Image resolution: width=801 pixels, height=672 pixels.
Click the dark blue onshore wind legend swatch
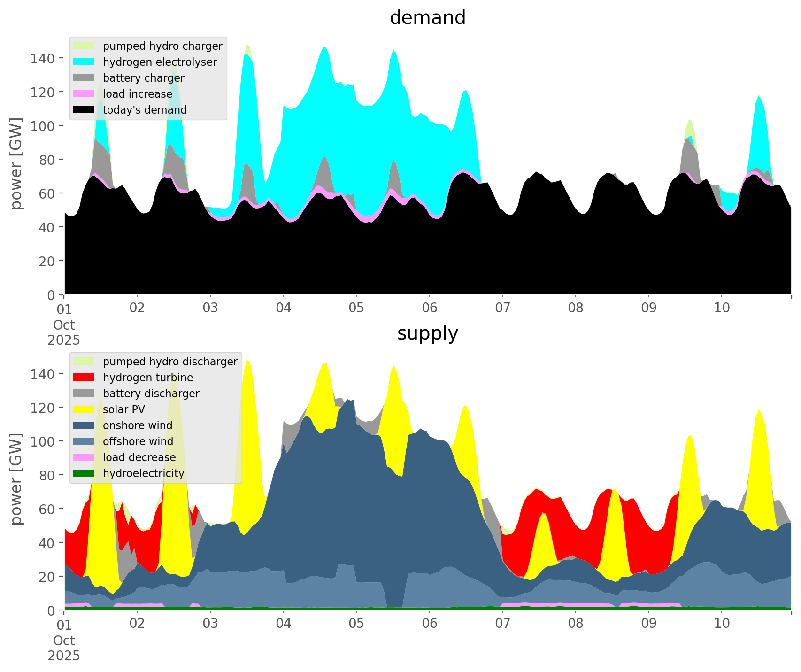point(84,425)
